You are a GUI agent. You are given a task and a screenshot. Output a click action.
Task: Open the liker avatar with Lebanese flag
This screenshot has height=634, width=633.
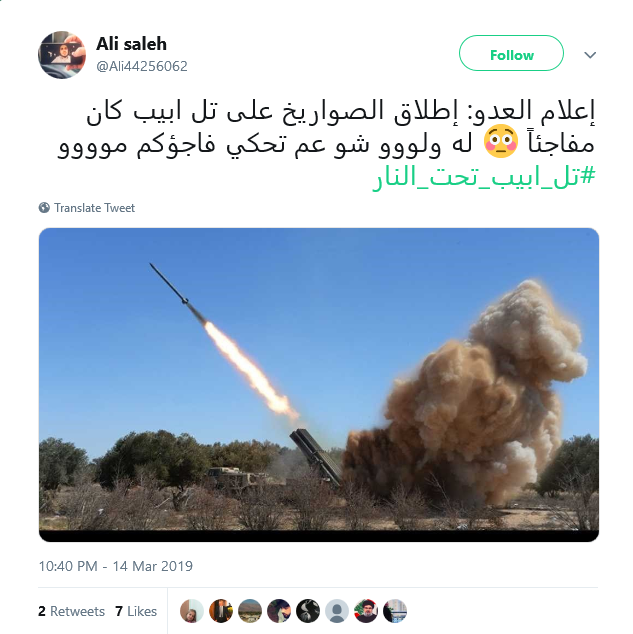[366, 611]
